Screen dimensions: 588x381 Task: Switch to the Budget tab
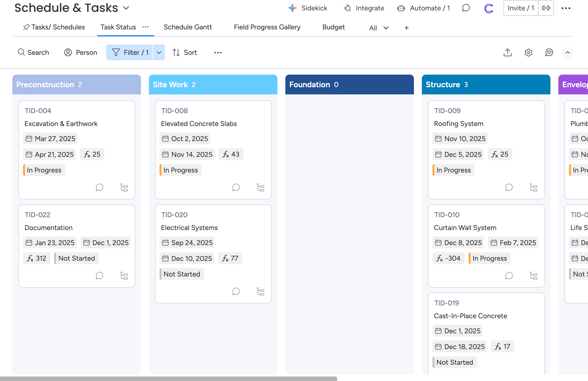point(333,27)
